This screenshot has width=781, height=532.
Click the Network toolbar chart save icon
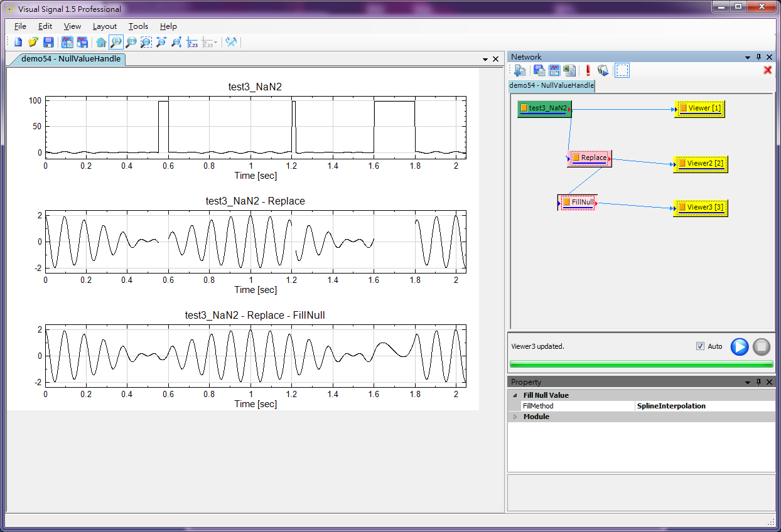[554, 70]
